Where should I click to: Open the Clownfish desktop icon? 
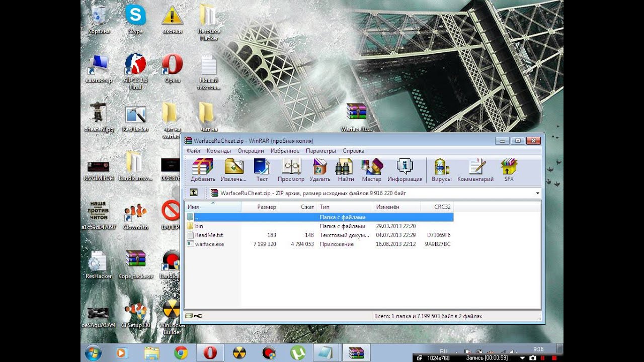point(135,215)
